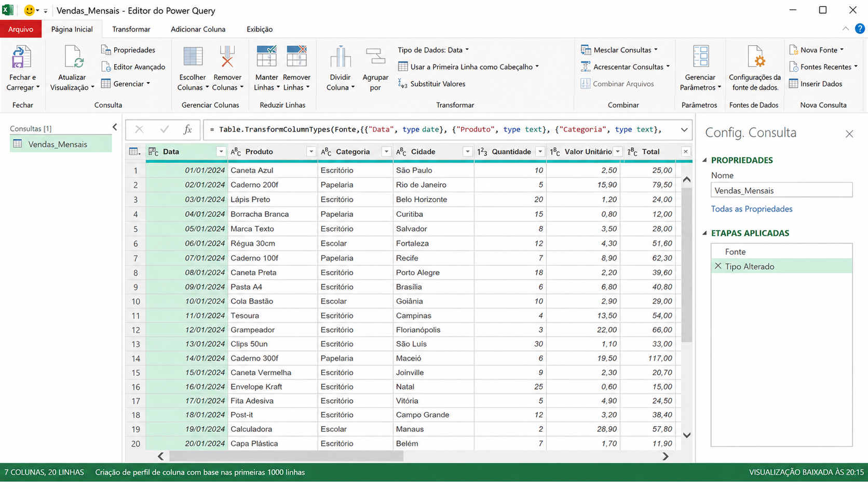
Task: Open the Data column filter dropdown
Action: (221, 152)
